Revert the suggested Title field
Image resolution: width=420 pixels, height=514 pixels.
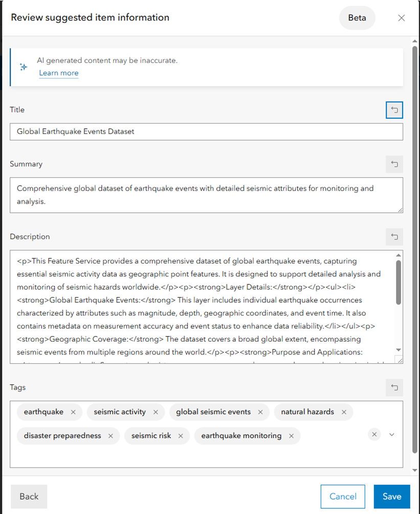394,110
